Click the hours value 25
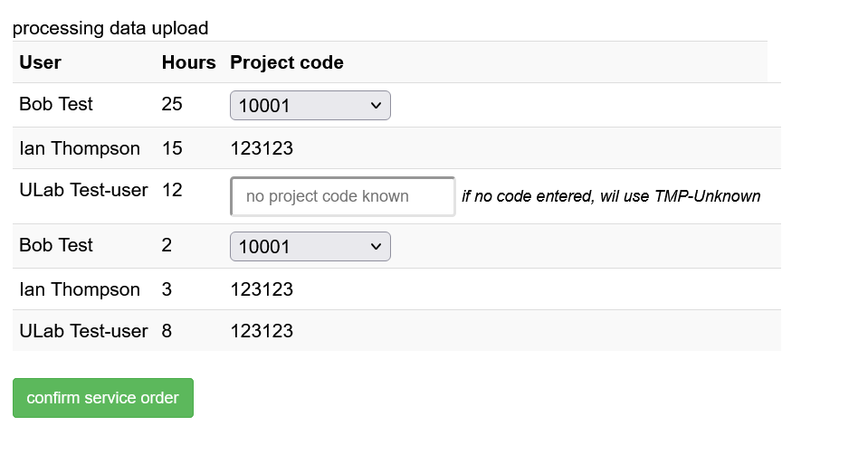868x473 pixels. pyautogui.click(x=172, y=104)
